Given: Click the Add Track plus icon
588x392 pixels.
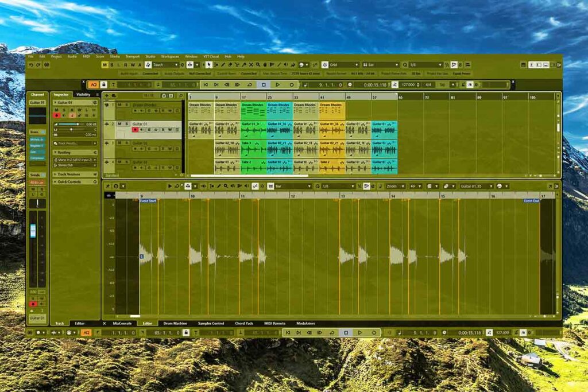Looking at the screenshot, I should (x=107, y=96).
